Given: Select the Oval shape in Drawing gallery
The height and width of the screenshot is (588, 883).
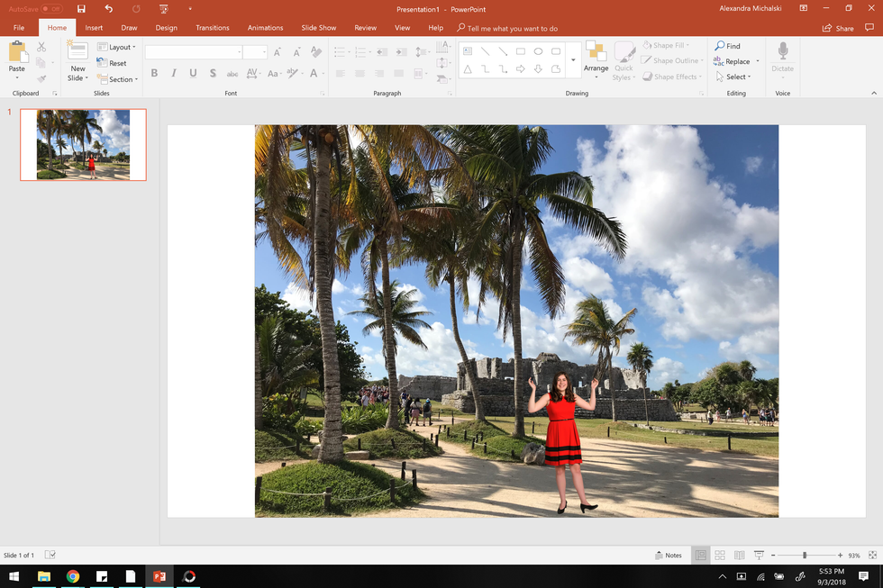Looking at the screenshot, I should [x=538, y=51].
